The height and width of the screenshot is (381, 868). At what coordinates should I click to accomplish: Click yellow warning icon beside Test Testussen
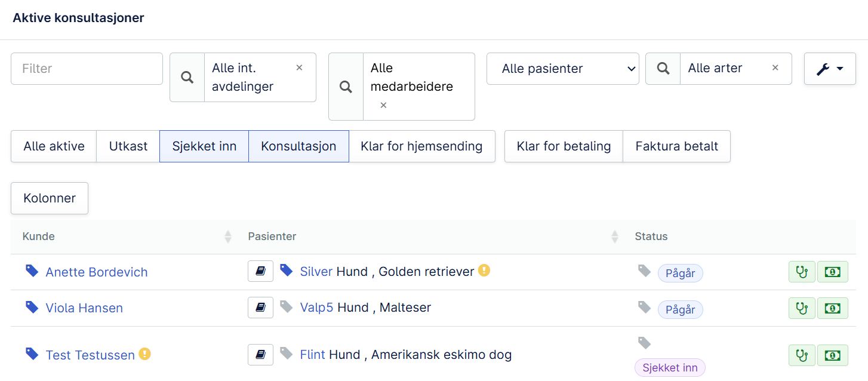point(144,354)
